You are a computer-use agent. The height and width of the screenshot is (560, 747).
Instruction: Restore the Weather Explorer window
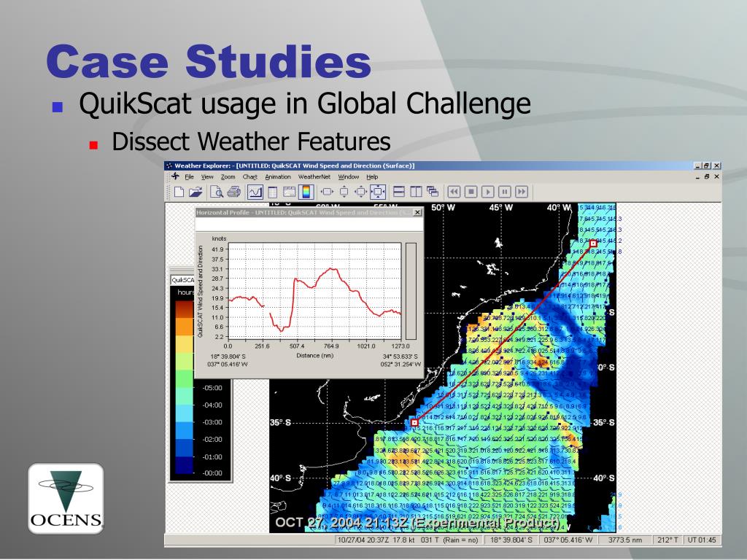point(707,166)
